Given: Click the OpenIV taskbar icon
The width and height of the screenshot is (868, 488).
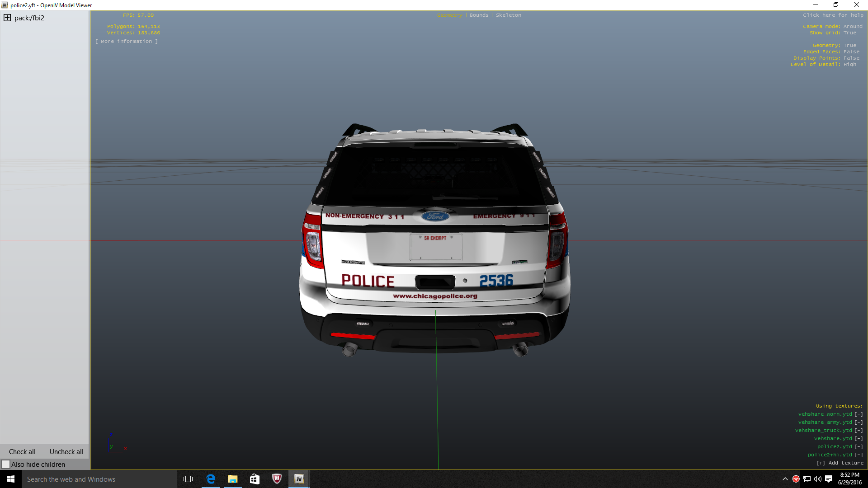Looking at the screenshot, I should click(299, 479).
